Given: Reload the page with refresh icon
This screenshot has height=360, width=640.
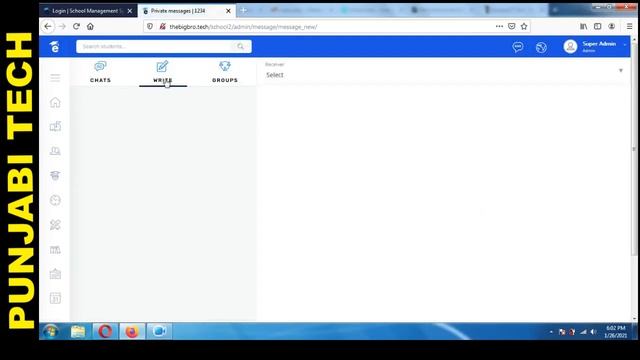Looking at the screenshot, I should (76, 27).
